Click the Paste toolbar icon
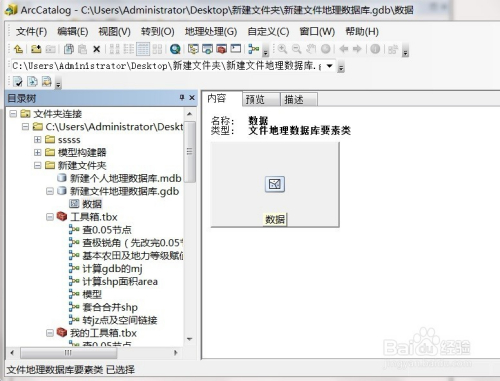 82,49
